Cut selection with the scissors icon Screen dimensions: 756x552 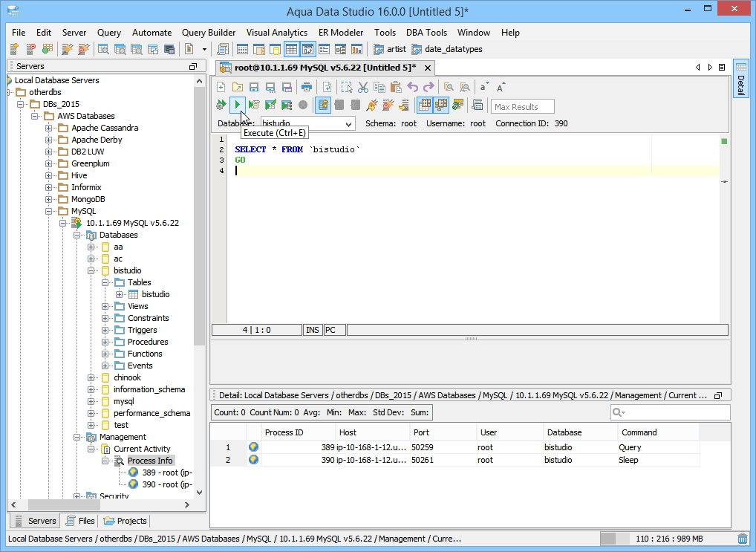coord(362,88)
